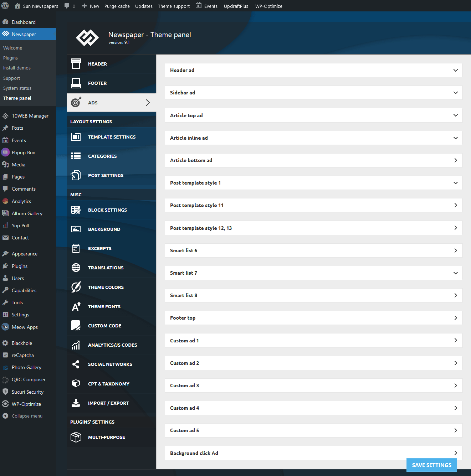The height and width of the screenshot is (476, 471).
Task: Click the Custom ad 5 row title
Action: click(x=184, y=430)
